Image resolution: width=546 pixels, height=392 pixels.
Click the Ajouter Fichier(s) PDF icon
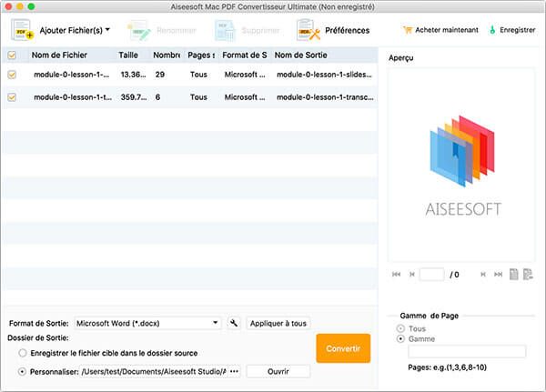(23, 30)
